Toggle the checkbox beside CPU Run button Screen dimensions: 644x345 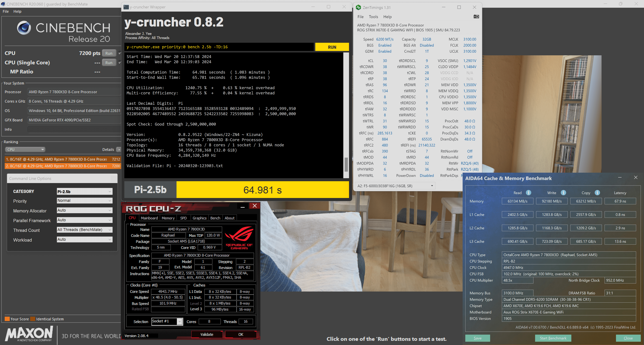click(119, 53)
